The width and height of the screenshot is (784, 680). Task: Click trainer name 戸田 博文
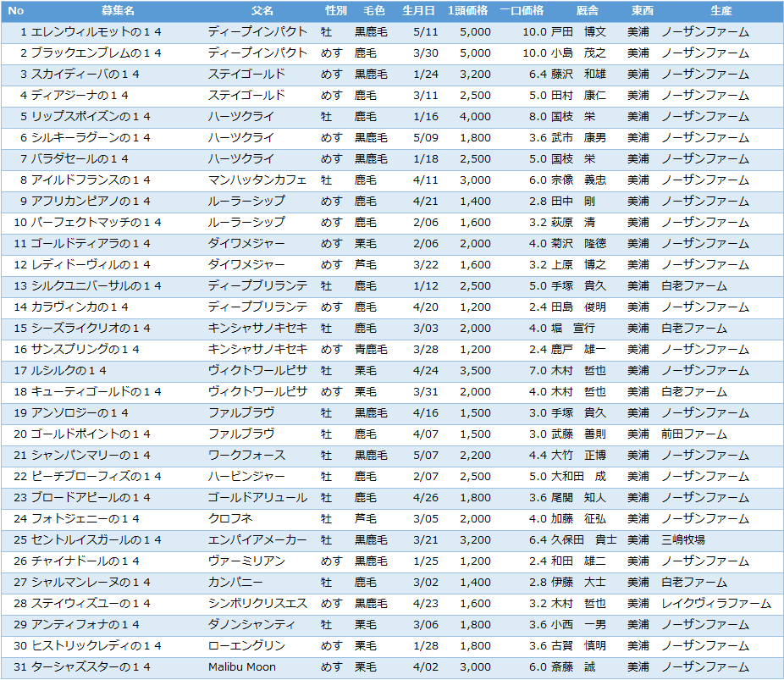point(578,32)
